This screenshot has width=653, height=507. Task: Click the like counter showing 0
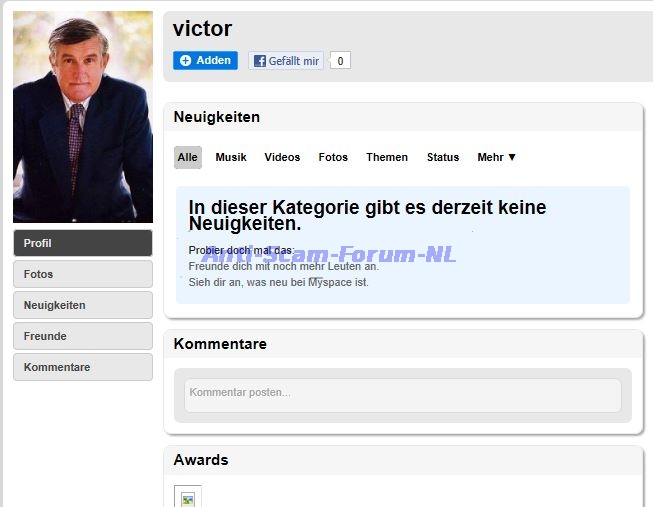pos(340,61)
